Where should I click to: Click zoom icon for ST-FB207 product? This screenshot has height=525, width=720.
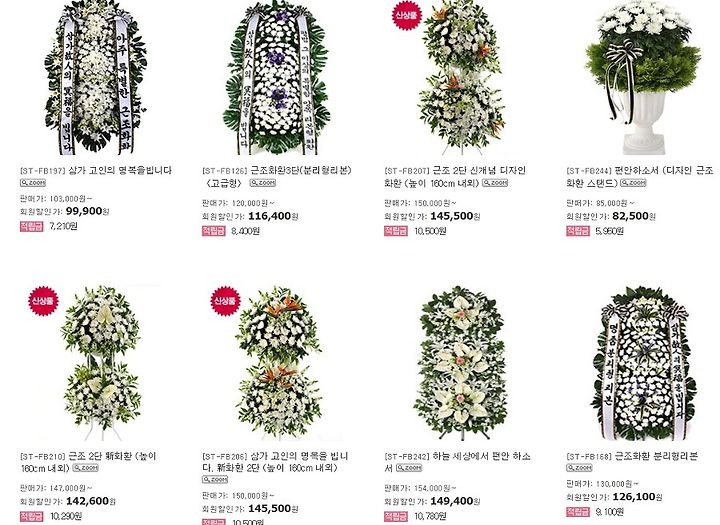coord(495,183)
